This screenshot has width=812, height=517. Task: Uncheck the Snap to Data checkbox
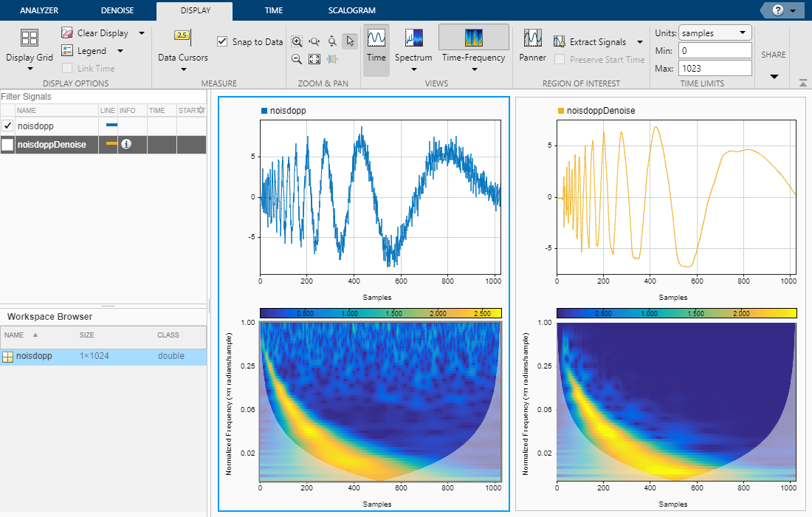pos(222,42)
